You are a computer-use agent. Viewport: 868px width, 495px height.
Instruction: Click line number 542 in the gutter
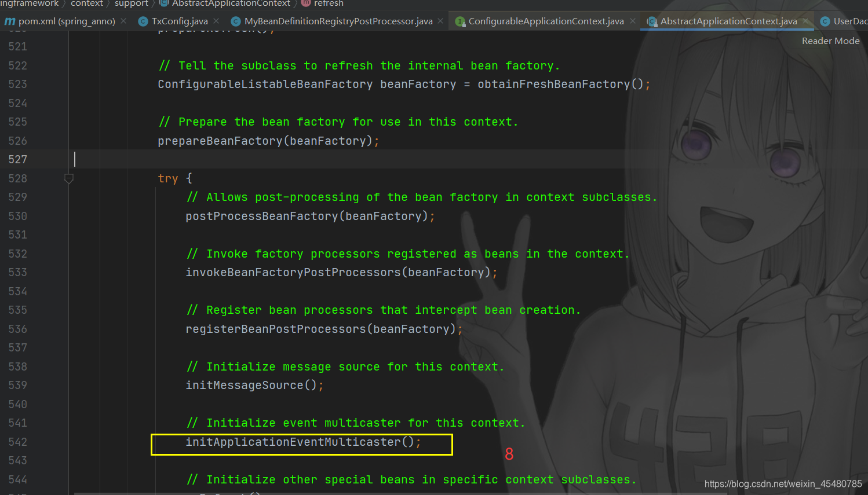tap(18, 442)
